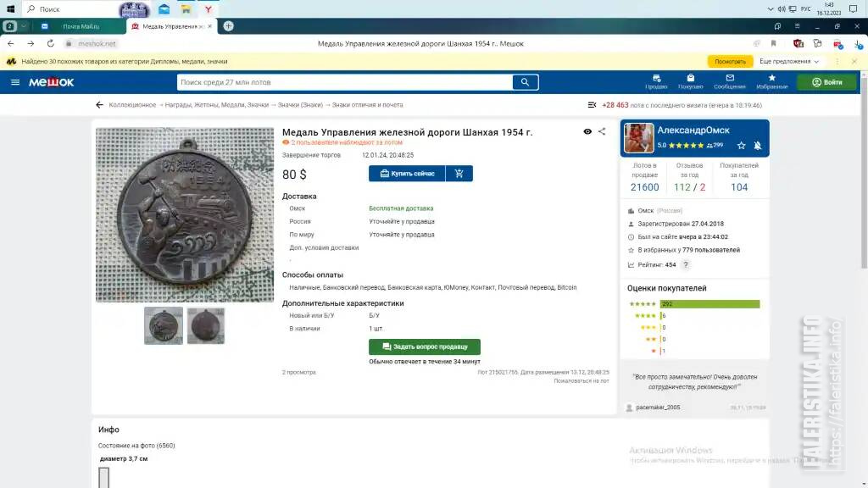The width and height of the screenshot is (868, 488).
Task: Share this lot via share icon
Action: (602, 131)
